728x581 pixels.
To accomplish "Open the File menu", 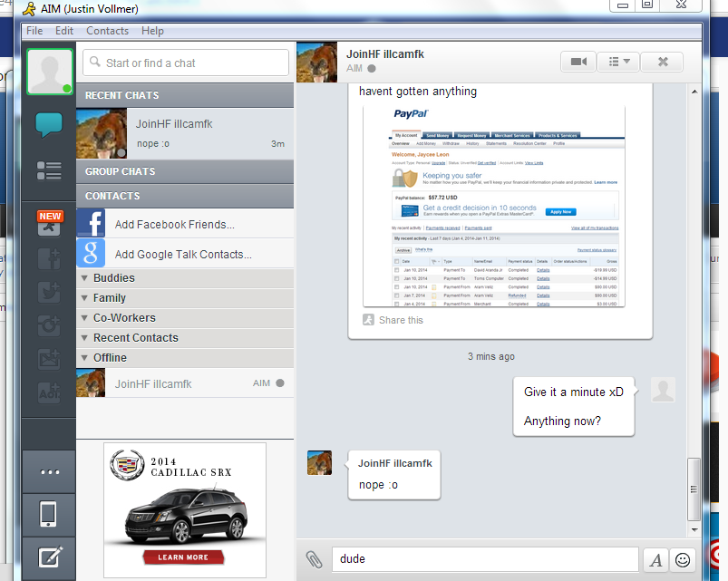I will [34, 31].
